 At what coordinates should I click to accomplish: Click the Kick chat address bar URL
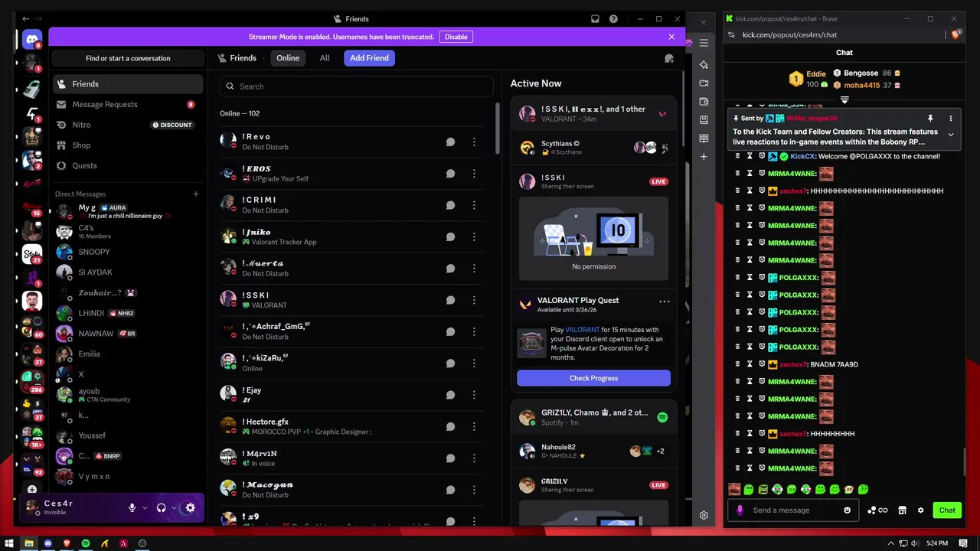coord(789,34)
